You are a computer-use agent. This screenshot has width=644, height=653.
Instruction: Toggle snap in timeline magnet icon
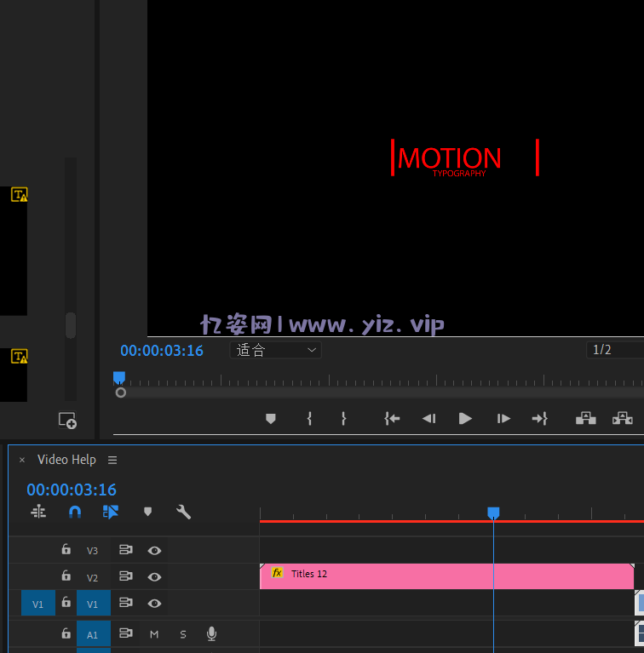tap(75, 512)
